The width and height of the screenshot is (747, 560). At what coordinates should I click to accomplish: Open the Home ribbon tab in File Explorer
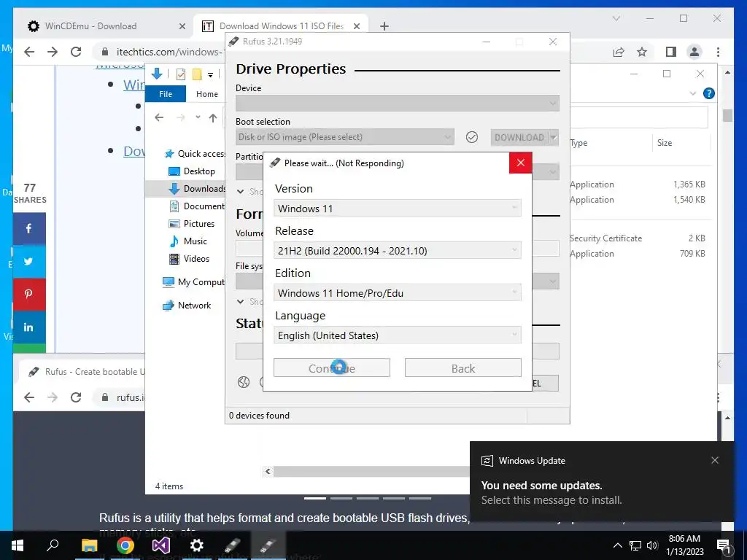pyautogui.click(x=206, y=94)
